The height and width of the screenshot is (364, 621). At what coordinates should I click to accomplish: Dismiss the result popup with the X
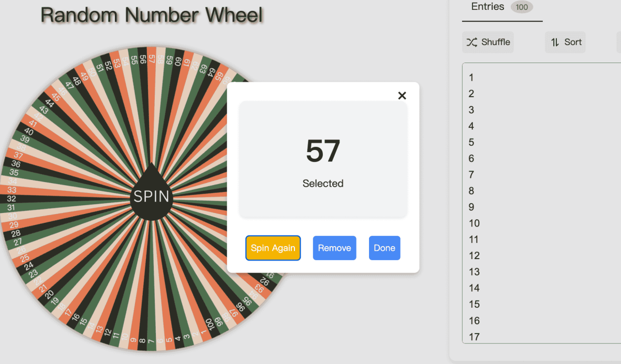pyautogui.click(x=402, y=96)
